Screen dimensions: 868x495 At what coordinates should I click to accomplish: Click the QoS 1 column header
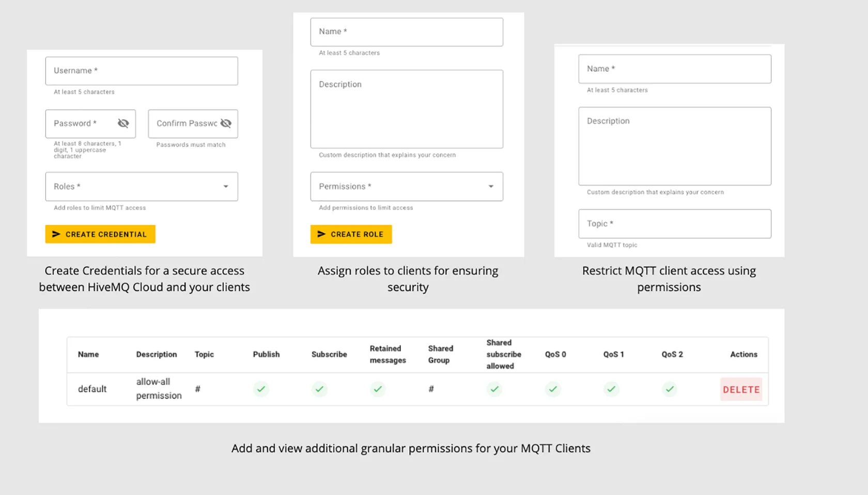(x=614, y=354)
